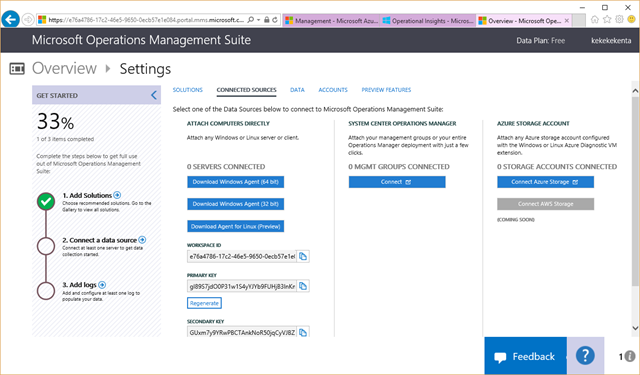The height and width of the screenshot is (375, 640).
Task: Click inside the Primary Key field
Action: coord(242,286)
